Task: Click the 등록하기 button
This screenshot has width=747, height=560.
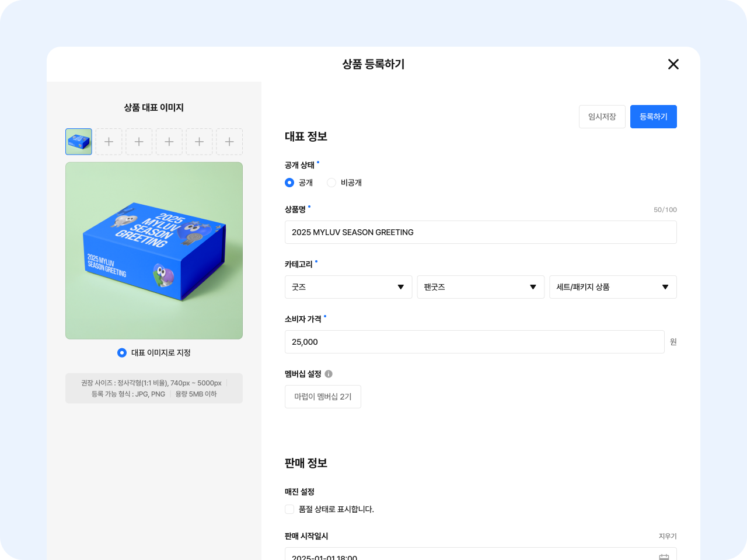Action: [654, 117]
